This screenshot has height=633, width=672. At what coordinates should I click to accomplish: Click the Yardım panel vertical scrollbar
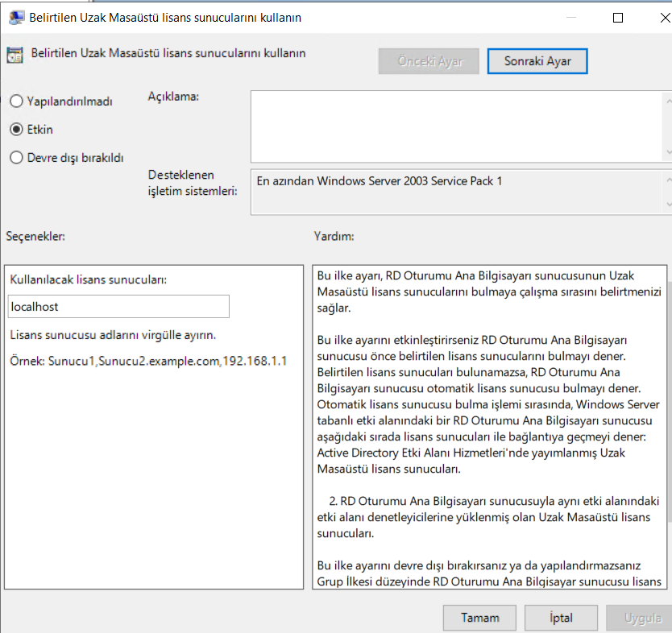tap(669, 402)
